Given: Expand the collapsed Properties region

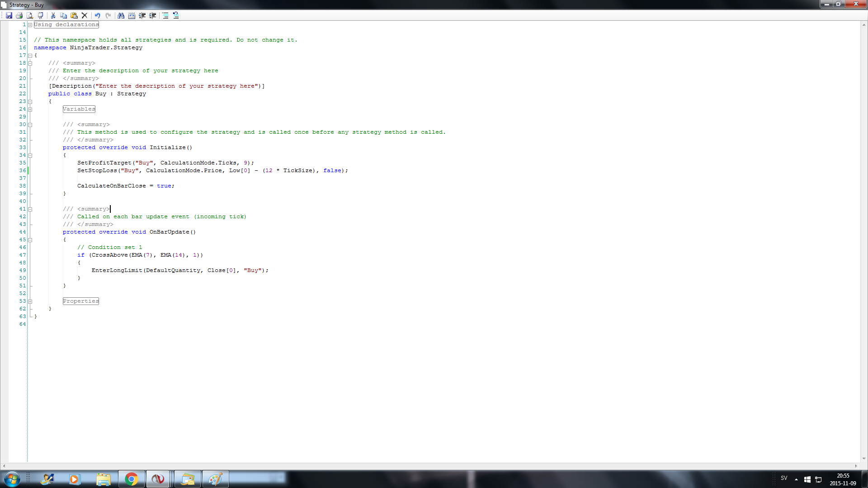Looking at the screenshot, I should (x=30, y=301).
